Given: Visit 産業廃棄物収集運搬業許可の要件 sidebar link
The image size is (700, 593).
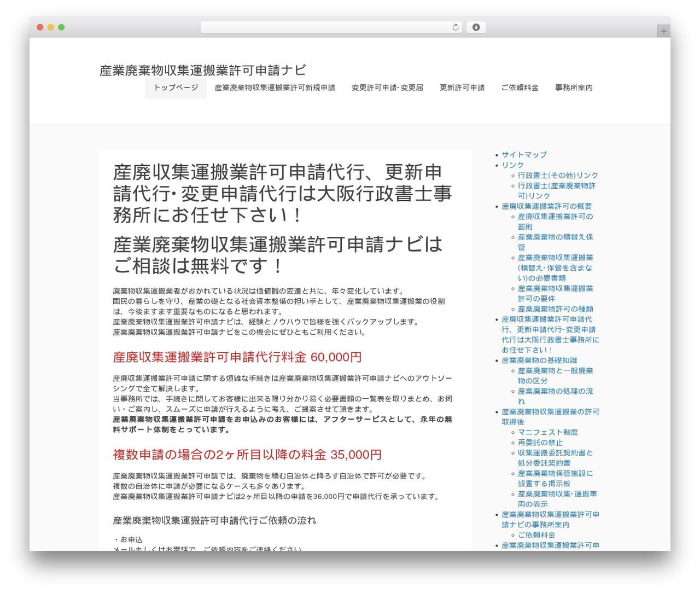Looking at the screenshot, I should point(556,293).
